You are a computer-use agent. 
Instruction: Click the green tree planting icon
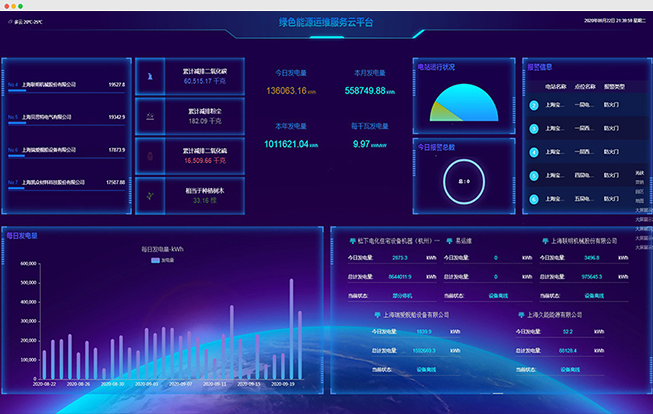(149, 194)
